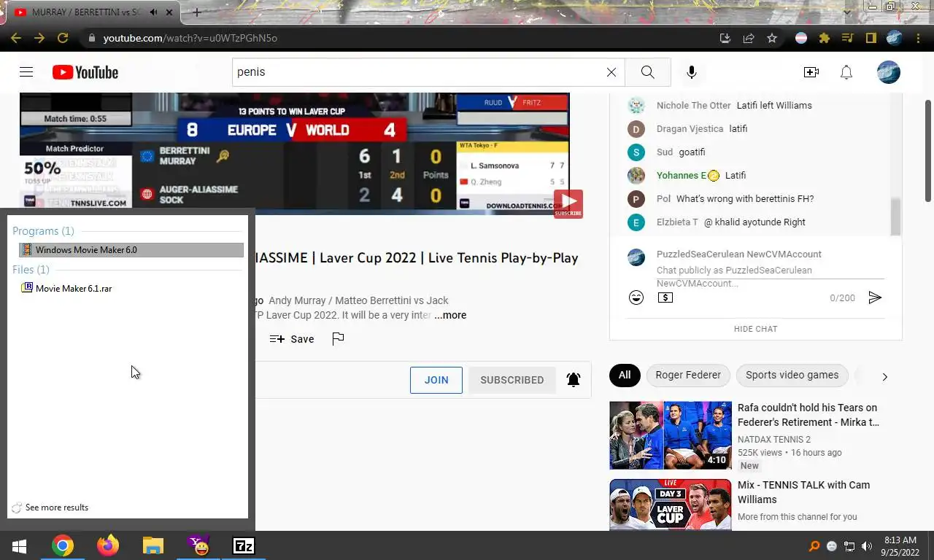Screen dimensions: 934x560
Task: Open the Rafa Federer retirement thumbnail
Action: click(671, 435)
